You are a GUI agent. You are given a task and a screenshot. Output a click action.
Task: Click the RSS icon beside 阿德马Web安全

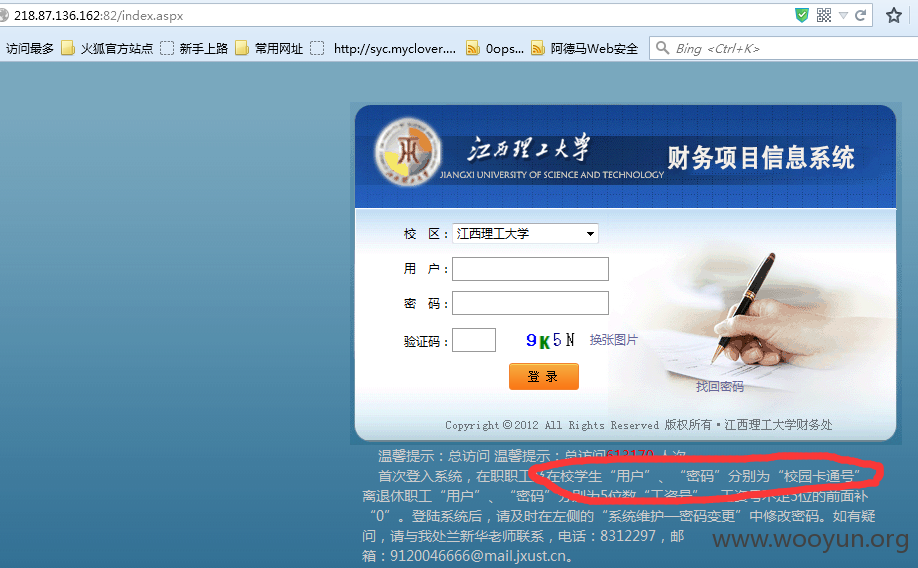538,49
